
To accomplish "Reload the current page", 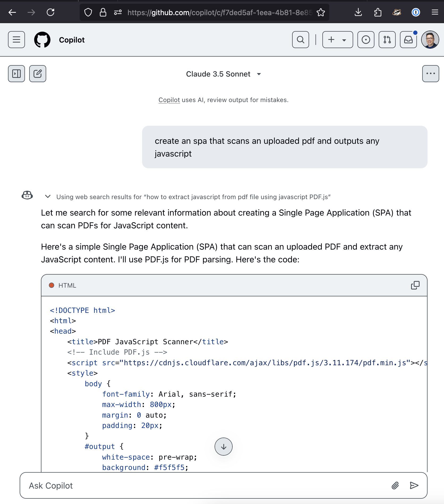I will (50, 12).
